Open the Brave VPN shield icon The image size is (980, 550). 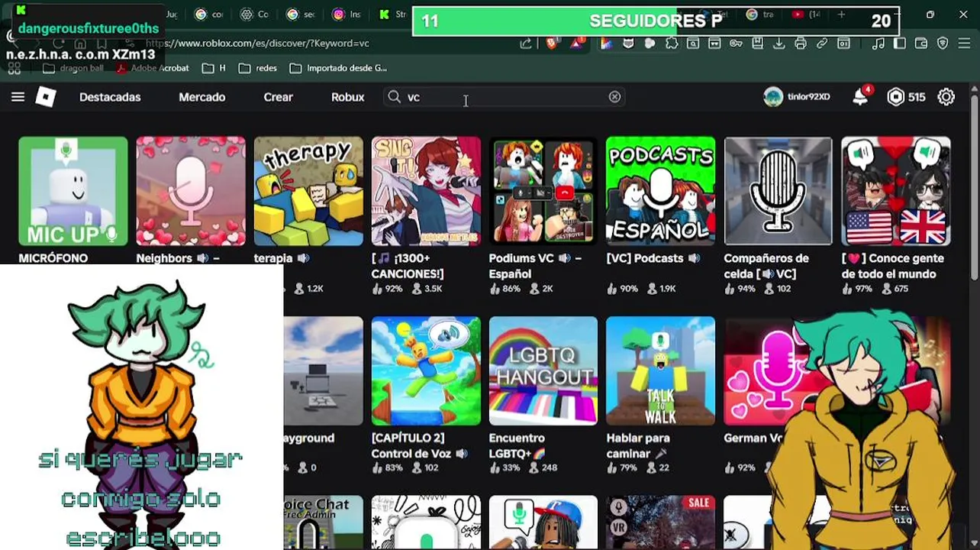click(943, 44)
